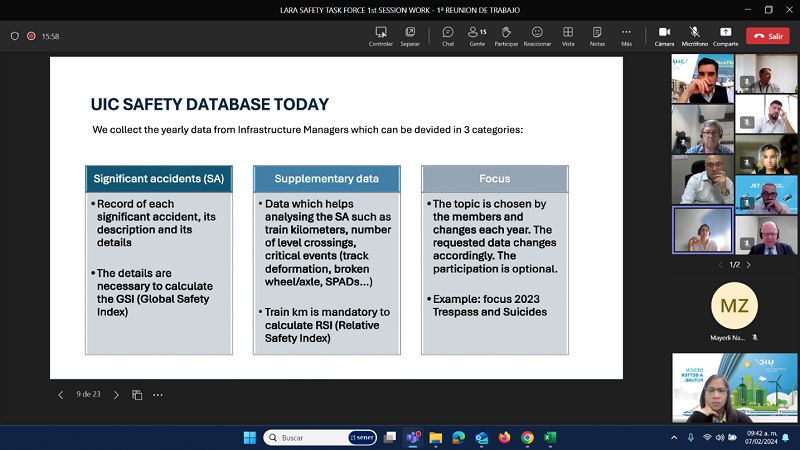Toggle slide grid view below presentation

pos(137,395)
